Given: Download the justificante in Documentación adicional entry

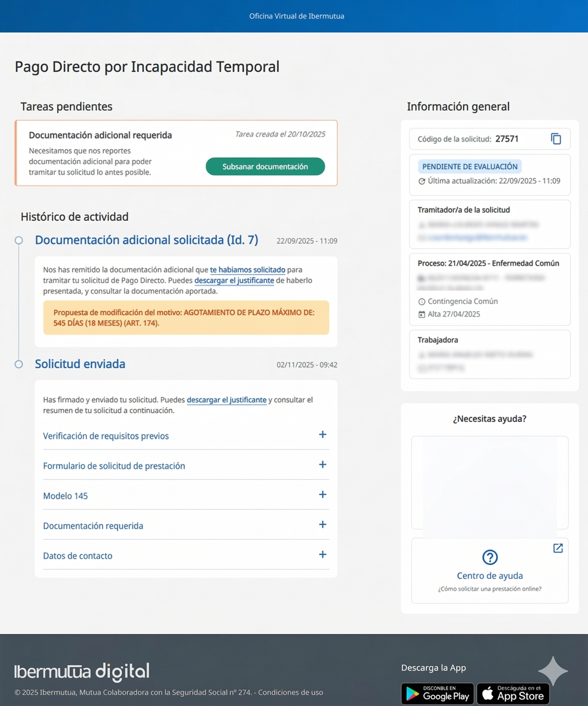Looking at the screenshot, I should [234, 280].
